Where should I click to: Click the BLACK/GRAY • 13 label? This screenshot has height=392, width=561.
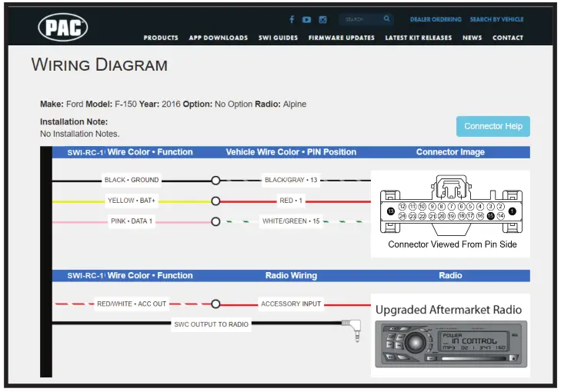pos(291,180)
